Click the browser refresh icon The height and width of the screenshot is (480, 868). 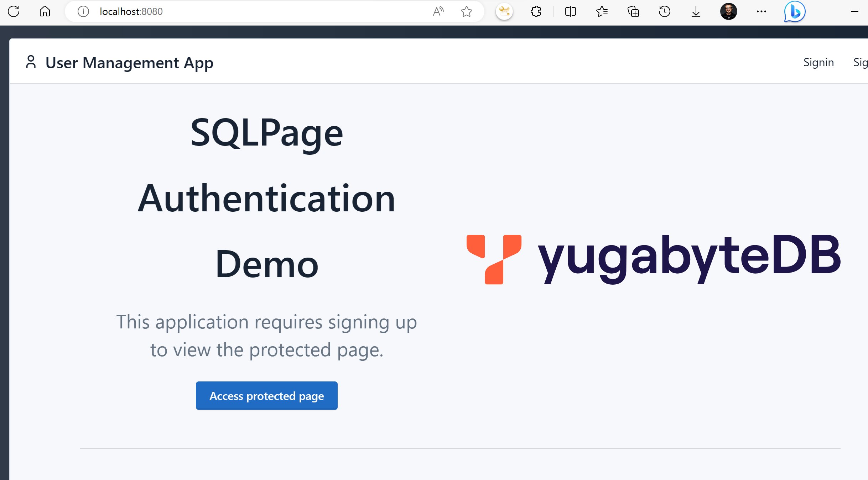tap(14, 11)
